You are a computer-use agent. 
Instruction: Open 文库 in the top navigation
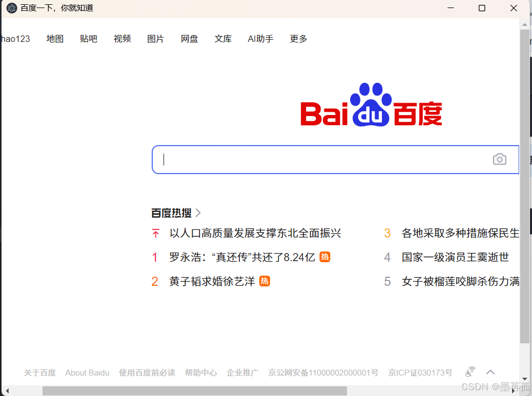coord(223,39)
